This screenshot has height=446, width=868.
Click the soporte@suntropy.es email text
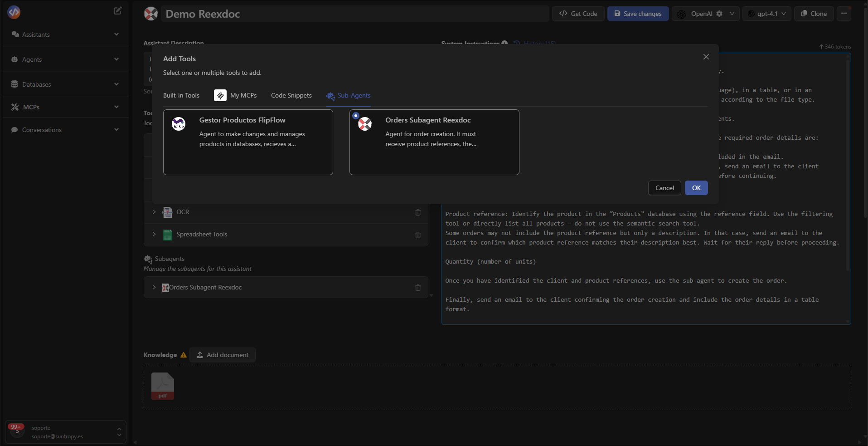pos(57,436)
